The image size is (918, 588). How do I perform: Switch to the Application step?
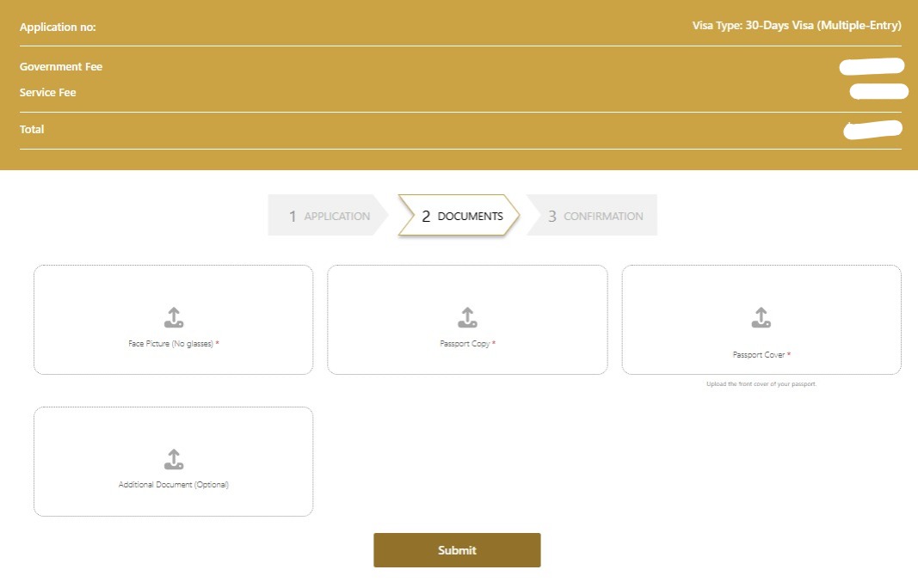tap(327, 216)
